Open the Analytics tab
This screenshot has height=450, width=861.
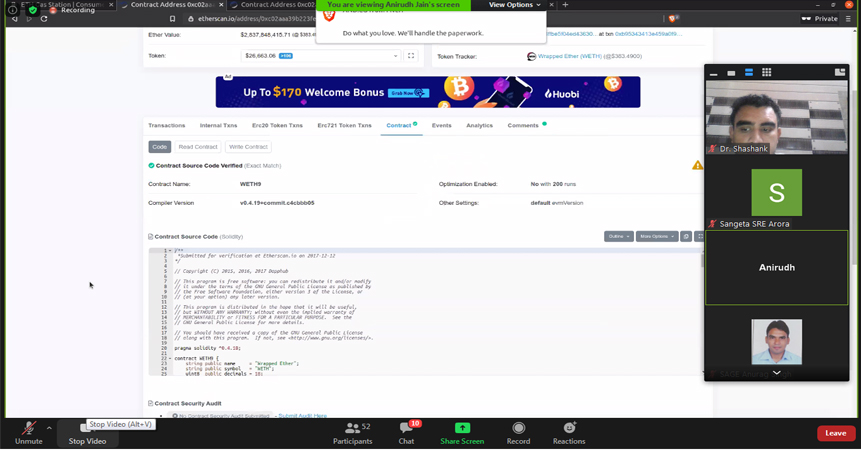479,126
